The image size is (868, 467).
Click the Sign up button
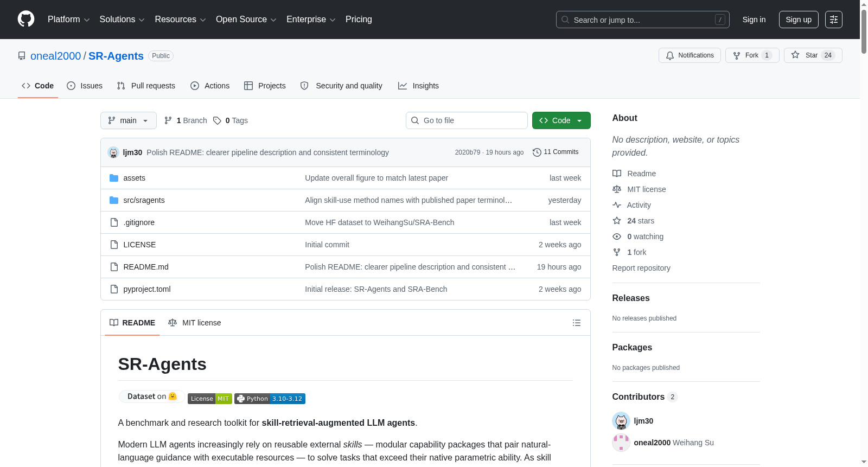click(799, 20)
